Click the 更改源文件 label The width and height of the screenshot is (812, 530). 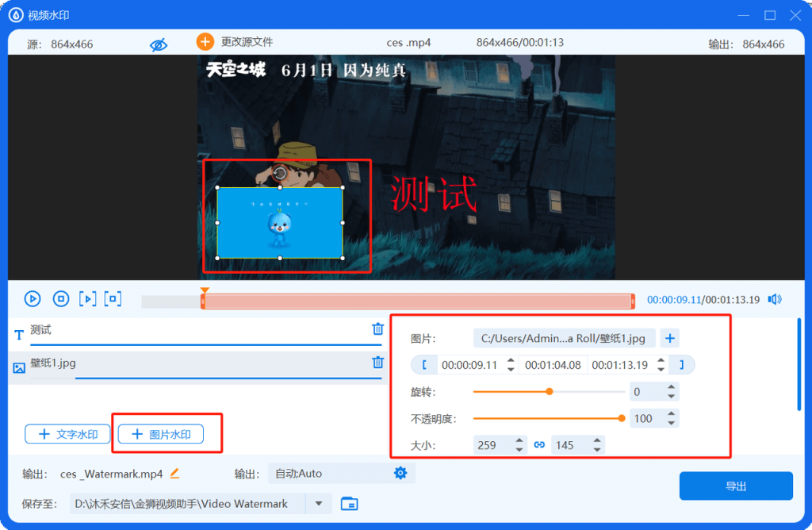point(247,42)
